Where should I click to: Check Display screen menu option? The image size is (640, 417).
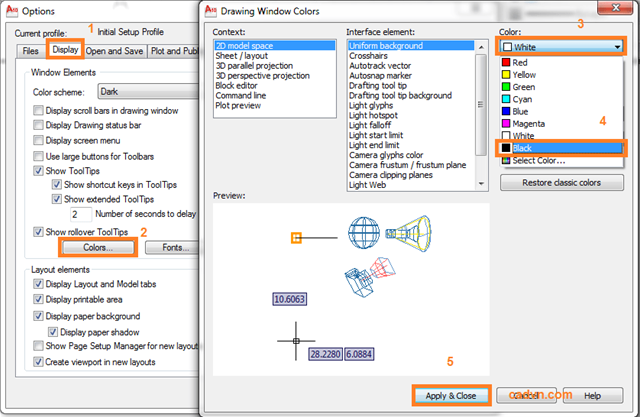coord(38,140)
